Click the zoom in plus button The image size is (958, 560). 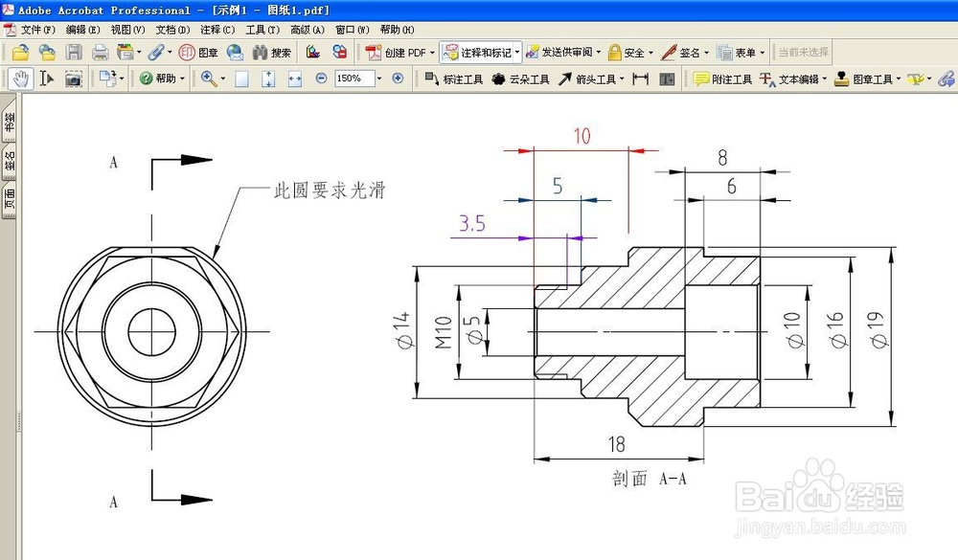[x=398, y=78]
